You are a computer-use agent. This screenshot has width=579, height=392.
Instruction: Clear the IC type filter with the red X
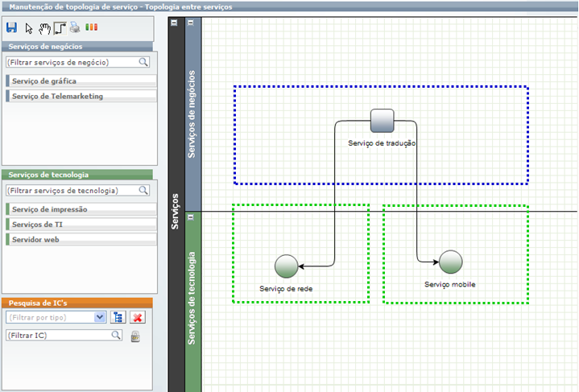pyautogui.click(x=138, y=317)
